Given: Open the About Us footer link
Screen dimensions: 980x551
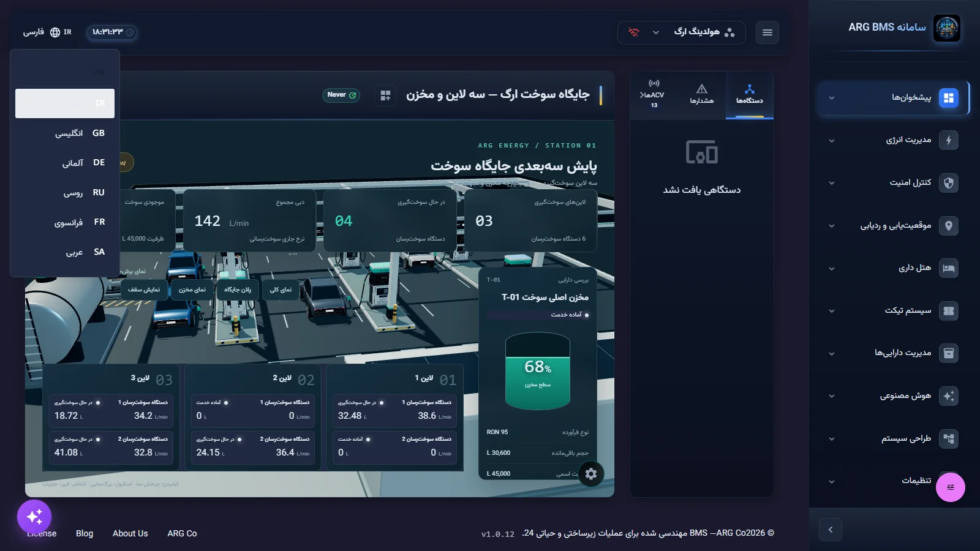Looking at the screenshot, I should point(130,533).
